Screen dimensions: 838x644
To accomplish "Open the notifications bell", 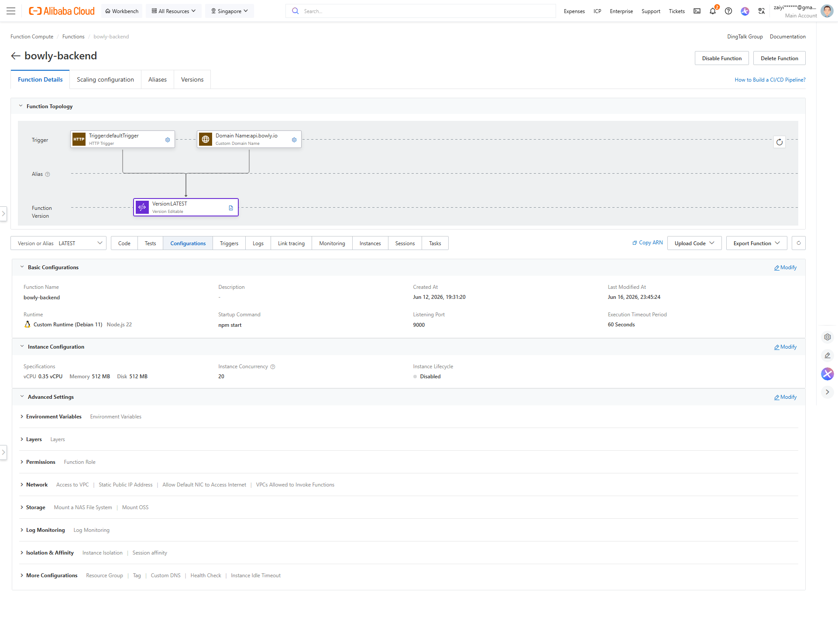I will coord(713,11).
